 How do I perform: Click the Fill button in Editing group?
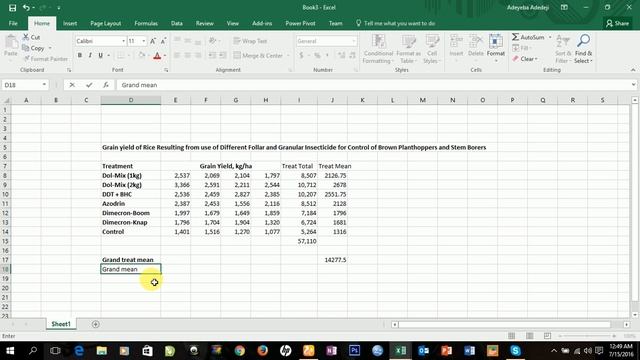tap(521, 48)
